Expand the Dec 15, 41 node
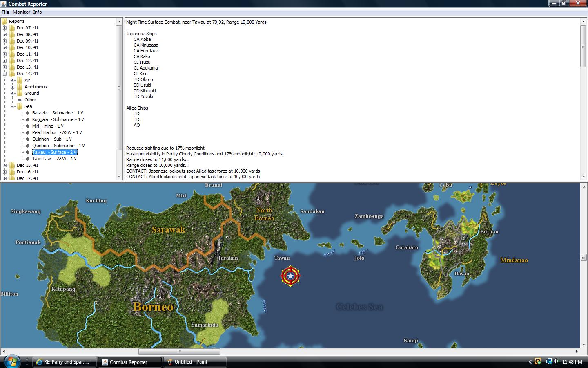The height and width of the screenshot is (368, 588). click(x=4, y=165)
